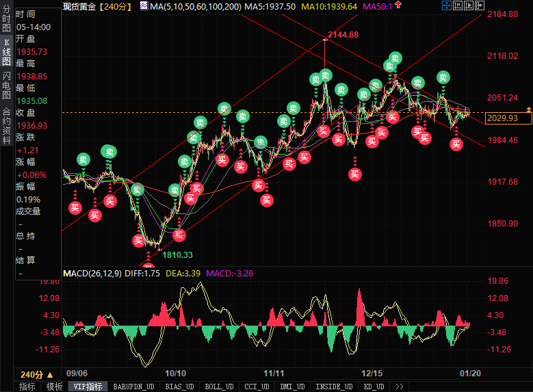Activate the crosshair cursor tool icon
The width and height of the screenshot is (533, 392).
click(x=445, y=5)
